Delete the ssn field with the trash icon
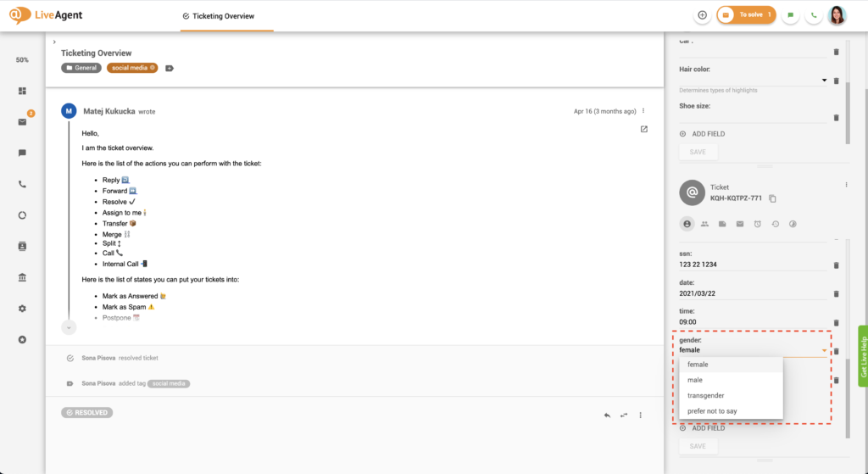Image resolution: width=868 pixels, height=474 pixels. pyautogui.click(x=836, y=265)
